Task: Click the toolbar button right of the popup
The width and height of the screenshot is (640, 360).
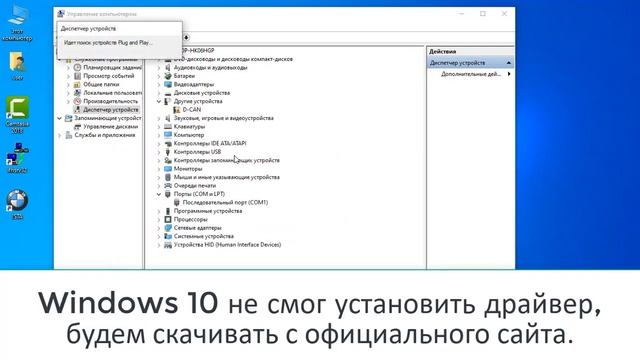Action: coord(186,38)
